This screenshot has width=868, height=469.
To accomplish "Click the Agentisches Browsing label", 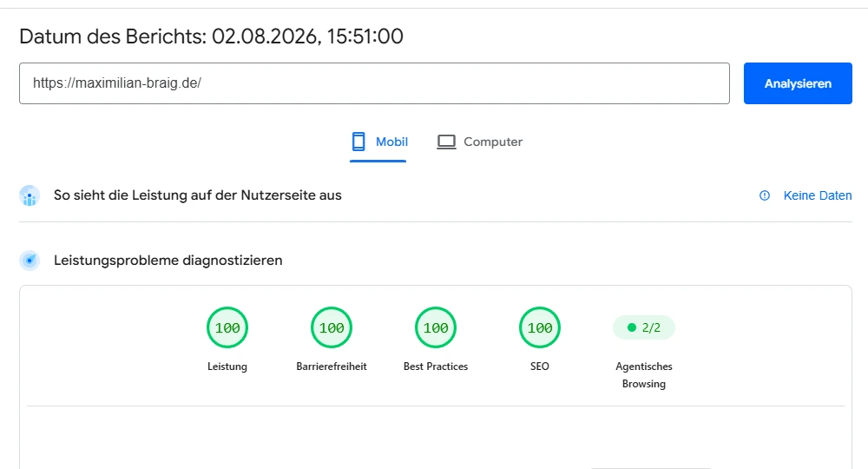I will coord(644,375).
